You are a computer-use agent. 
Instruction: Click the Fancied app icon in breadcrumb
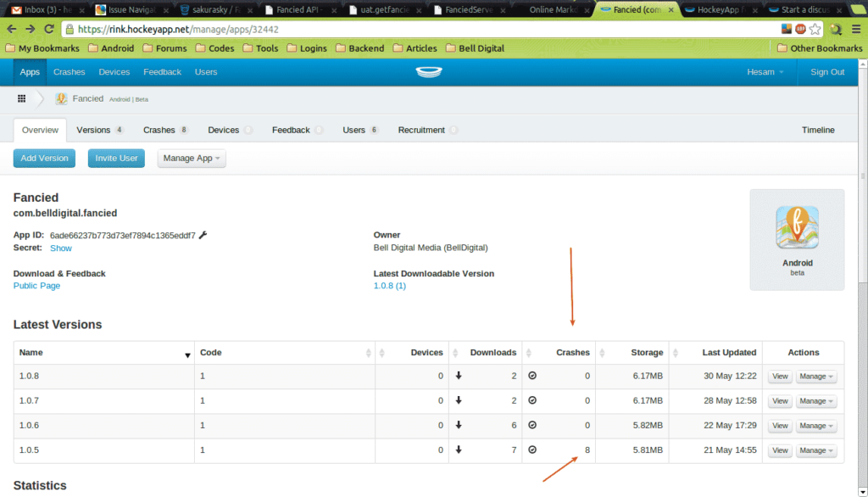(61, 98)
